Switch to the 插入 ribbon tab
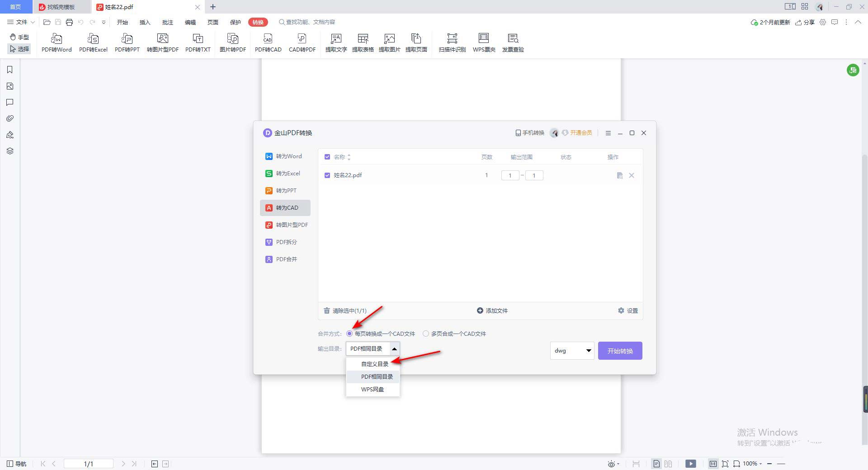 145,22
